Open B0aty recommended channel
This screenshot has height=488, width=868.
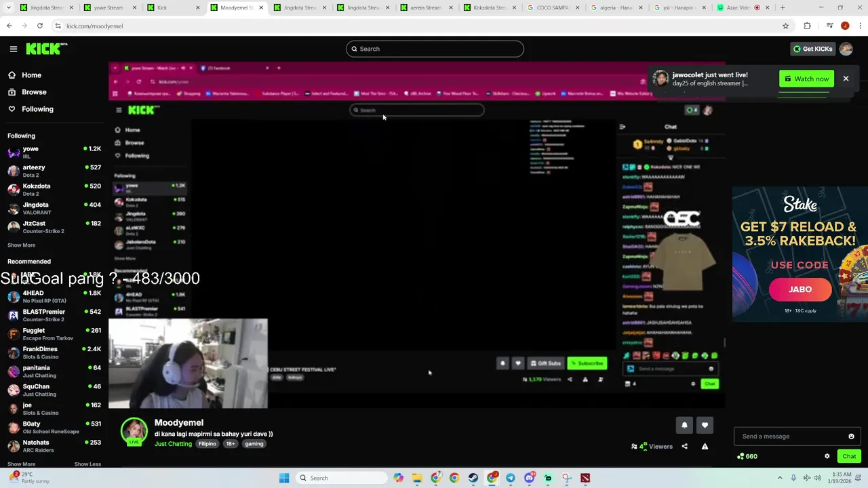pos(54,428)
